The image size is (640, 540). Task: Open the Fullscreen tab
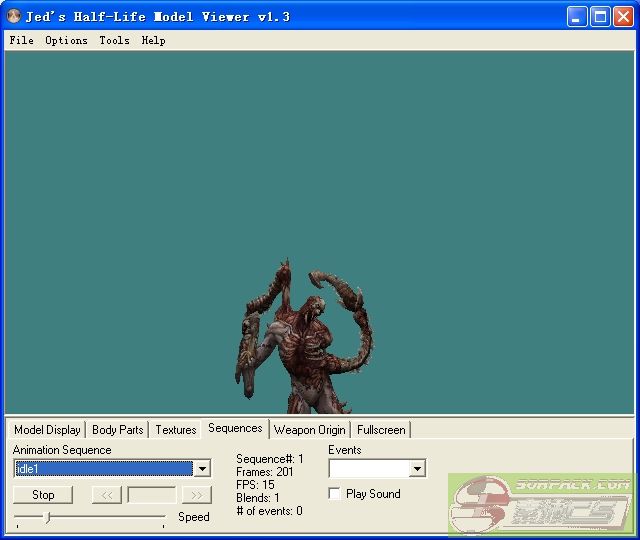381,430
